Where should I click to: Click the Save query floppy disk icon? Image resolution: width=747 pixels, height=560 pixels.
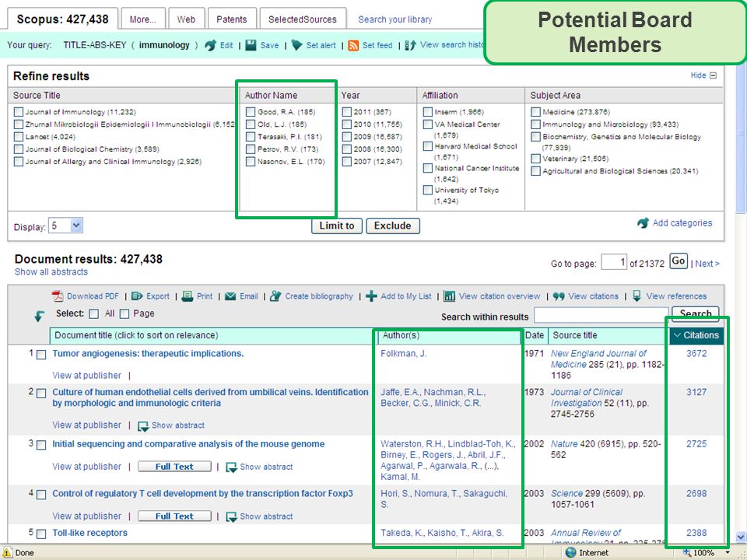point(251,45)
